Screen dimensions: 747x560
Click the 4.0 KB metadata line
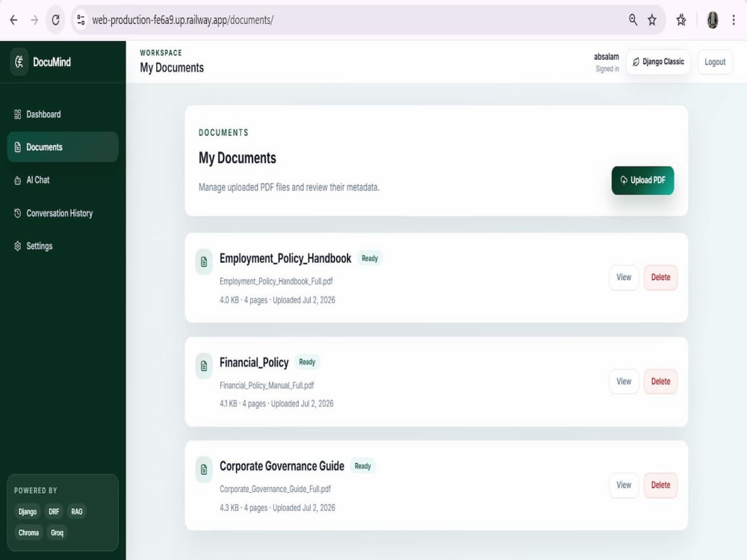[277, 300]
